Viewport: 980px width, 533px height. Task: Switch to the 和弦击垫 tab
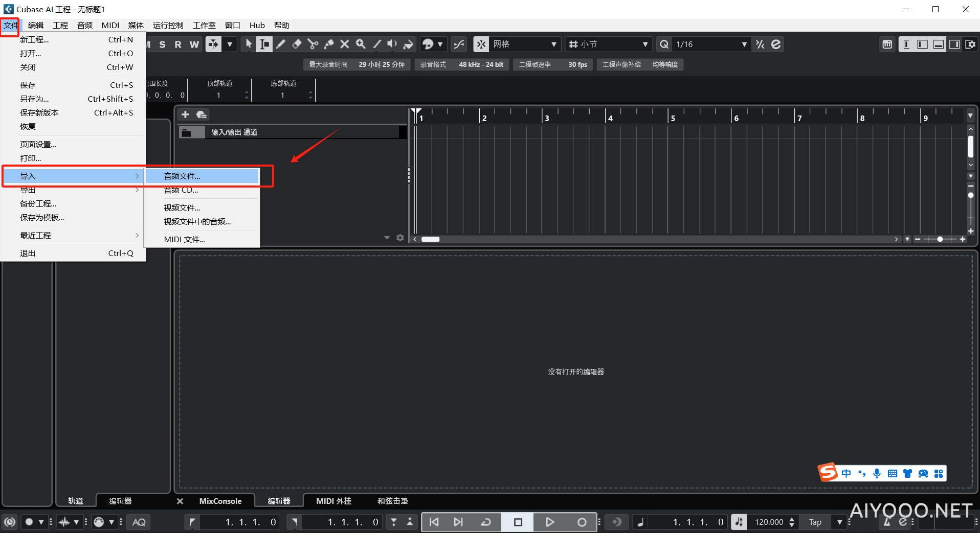(393, 501)
